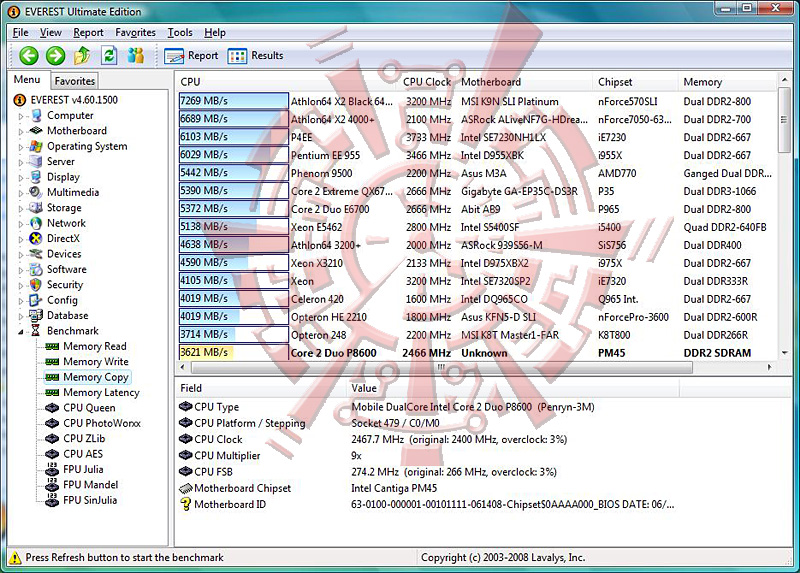Expand the Software tree node
The height and width of the screenshot is (573, 800).
pyautogui.click(x=21, y=270)
